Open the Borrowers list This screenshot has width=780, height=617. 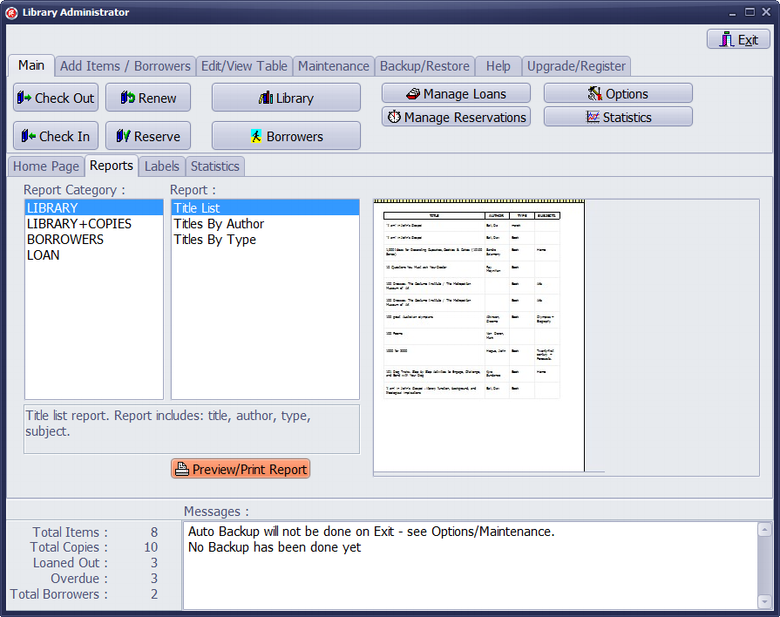(x=286, y=137)
